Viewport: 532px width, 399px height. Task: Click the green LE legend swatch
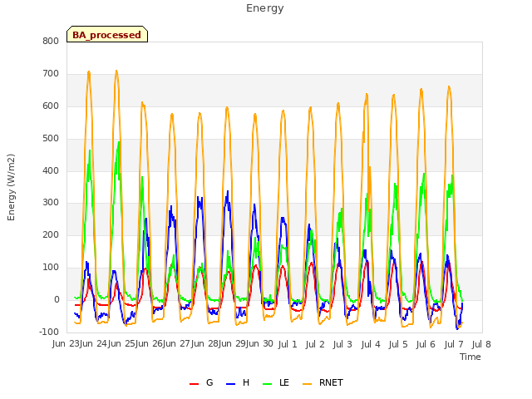(x=268, y=383)
